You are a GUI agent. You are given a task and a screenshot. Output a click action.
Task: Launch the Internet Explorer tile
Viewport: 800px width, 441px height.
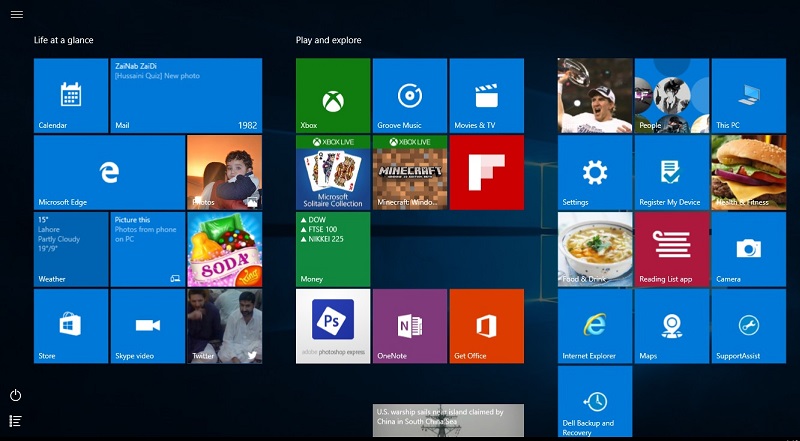click(x=595, y=326)
